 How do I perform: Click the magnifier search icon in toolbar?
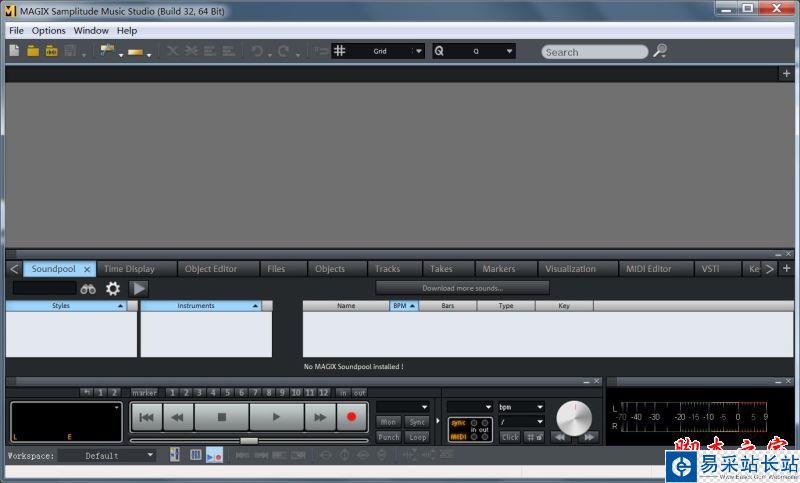tap(660, 50)
